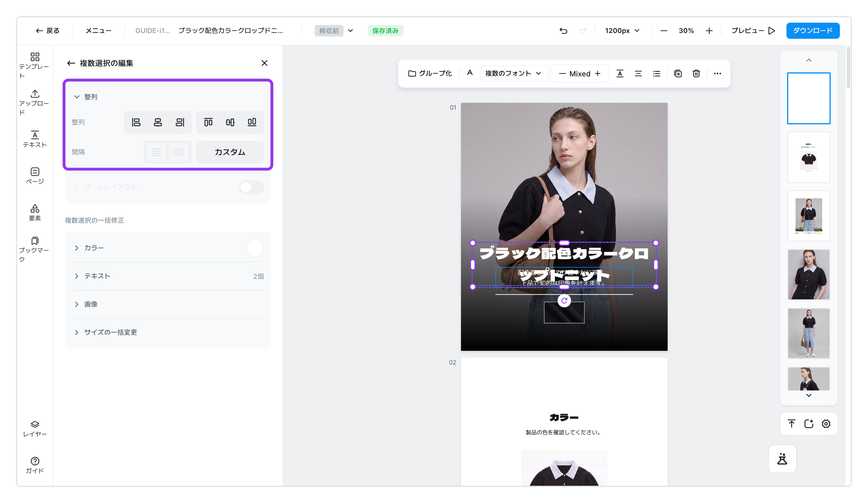This screenshot has height=503, width=868.
Task: Decrease font size with minus beside Mixed
Action: pos(562,74)
